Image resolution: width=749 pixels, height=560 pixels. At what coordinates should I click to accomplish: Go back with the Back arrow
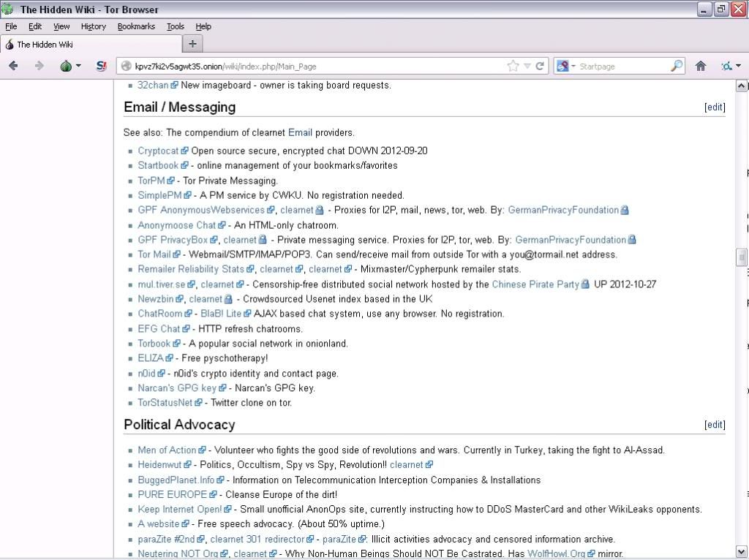(13, 66)
